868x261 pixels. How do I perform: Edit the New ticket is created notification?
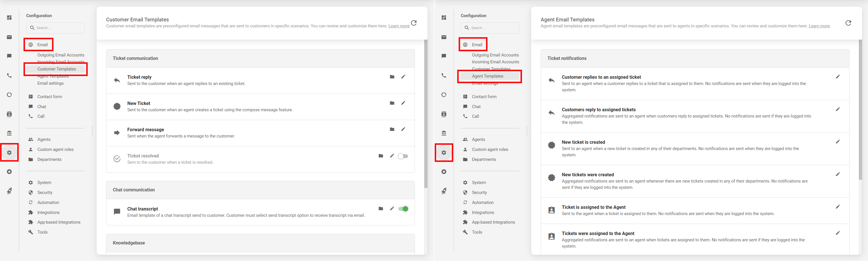click(838, 142)
